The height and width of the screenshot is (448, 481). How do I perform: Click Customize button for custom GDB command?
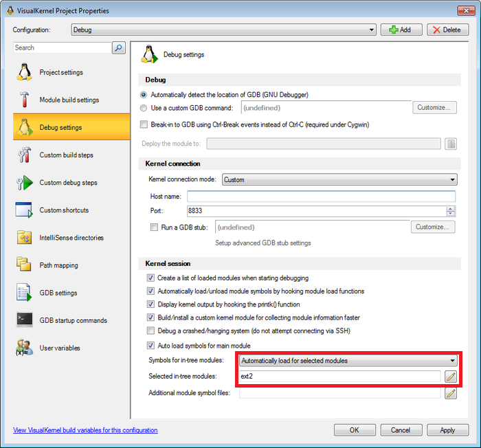click(x=434, y=107)
